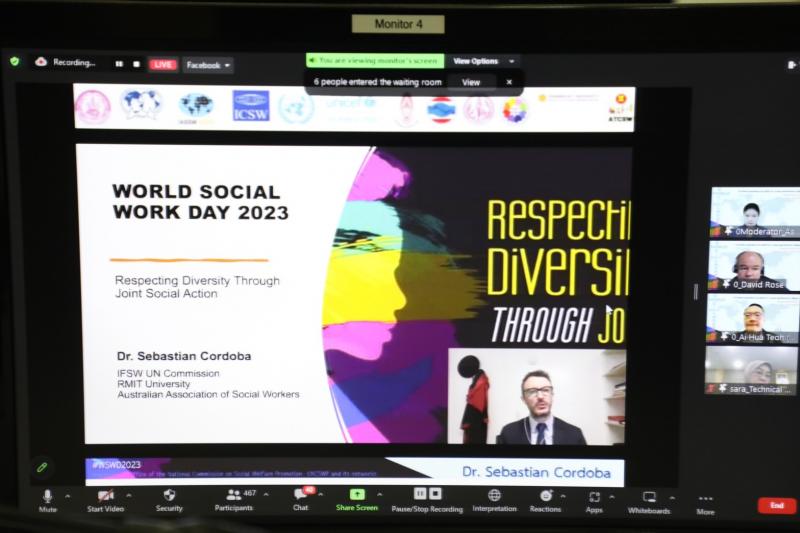
Task: Click the ICSW logo in header banner
Action: (251, 106)
